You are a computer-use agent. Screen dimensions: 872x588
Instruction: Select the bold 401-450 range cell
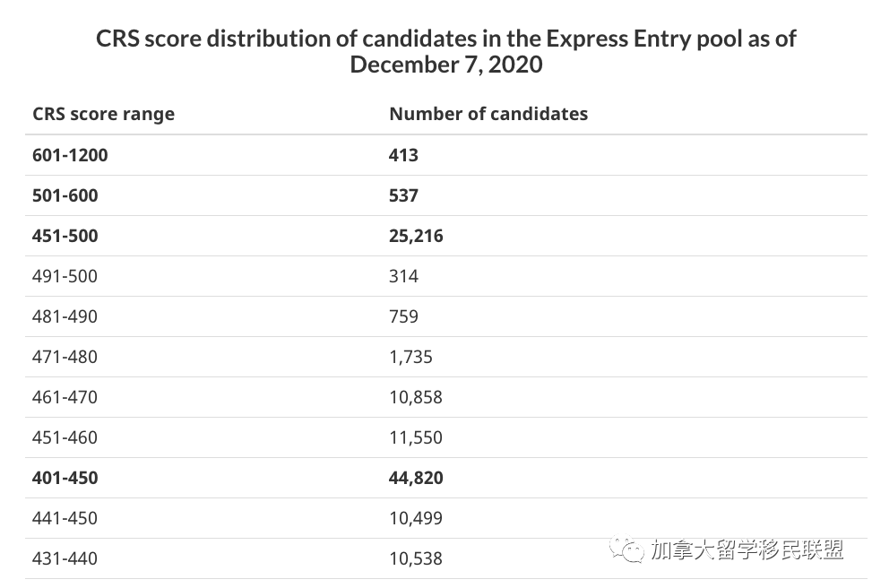[65, 478]
